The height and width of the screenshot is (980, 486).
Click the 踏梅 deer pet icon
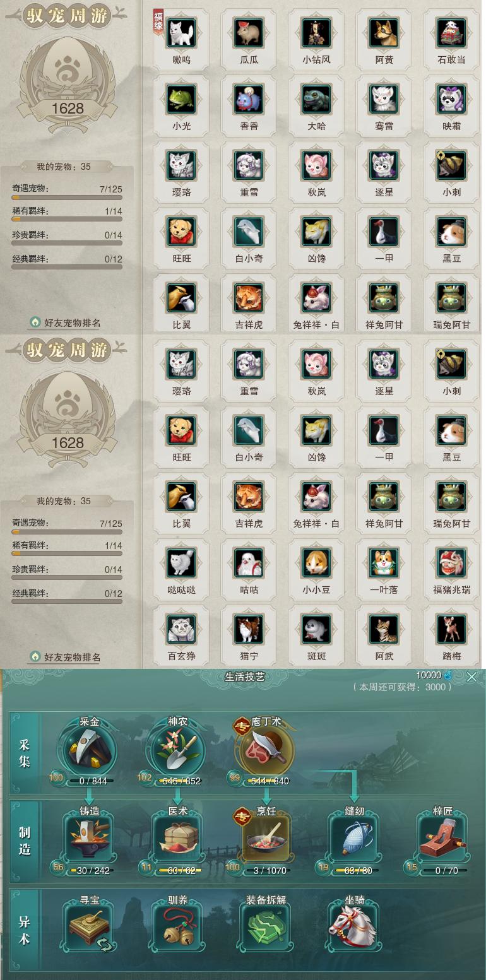[451, 629]
